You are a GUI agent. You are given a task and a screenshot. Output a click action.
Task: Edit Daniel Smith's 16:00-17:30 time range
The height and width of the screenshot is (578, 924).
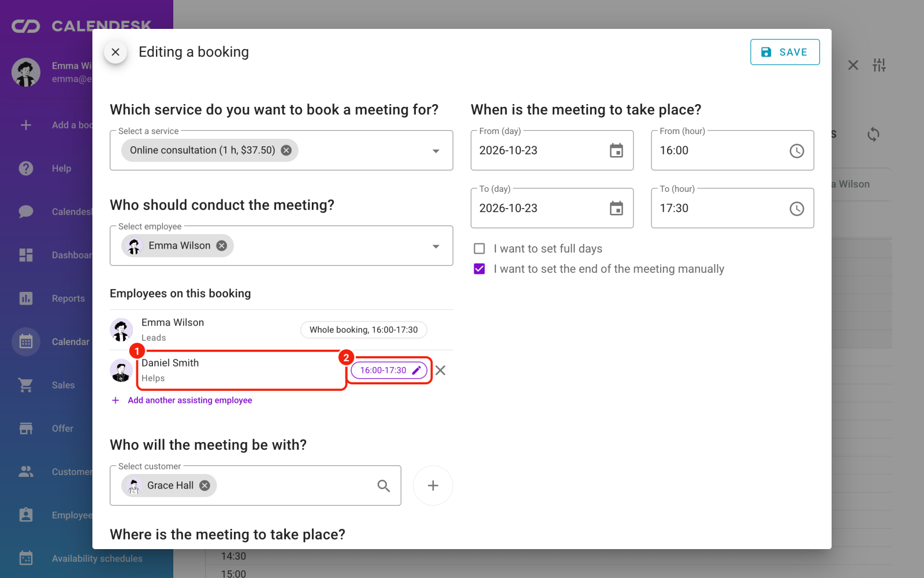tap(389, 370)
